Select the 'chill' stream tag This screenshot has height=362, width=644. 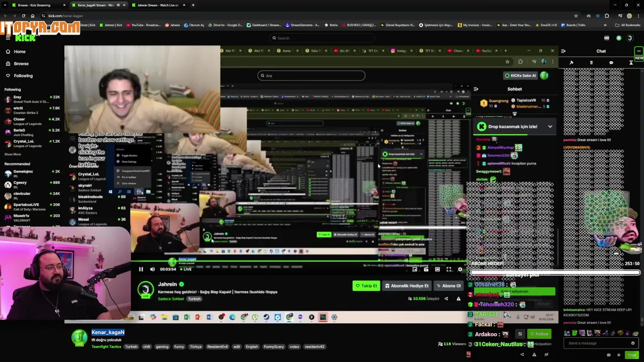coord(146,346)
